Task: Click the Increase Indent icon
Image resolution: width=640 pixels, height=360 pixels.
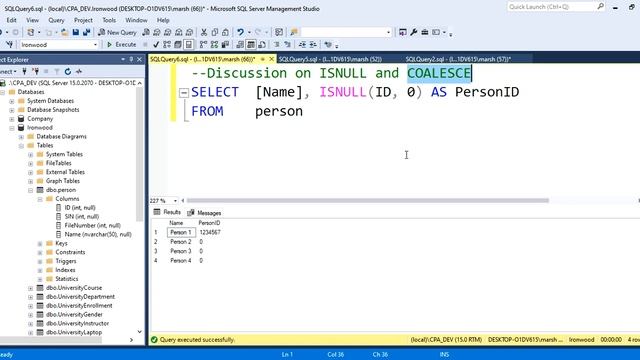Action: tap(313, 44)
